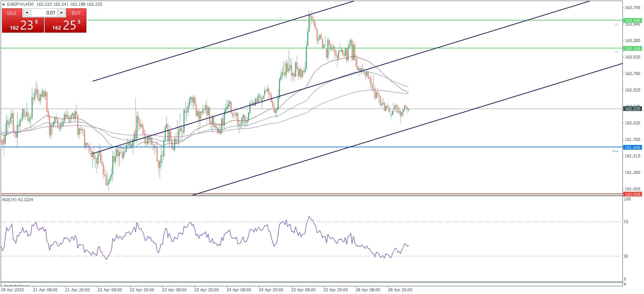The image size is (644, 294).
Task: Click the 161.260 price scale value
Action: click(632, 172)
